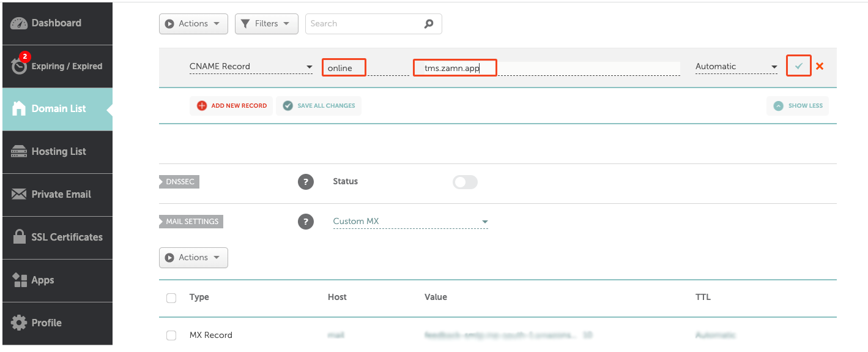This screenshot has width=868, height=352.
Task: Toggle the DNSSEC Status switch
Action: click(465, 182)
